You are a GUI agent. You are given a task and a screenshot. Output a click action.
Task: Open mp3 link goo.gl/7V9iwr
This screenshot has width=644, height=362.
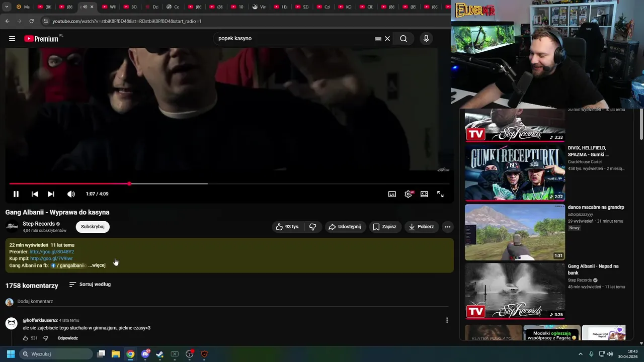pyautogui.click(x=51, y=258)
